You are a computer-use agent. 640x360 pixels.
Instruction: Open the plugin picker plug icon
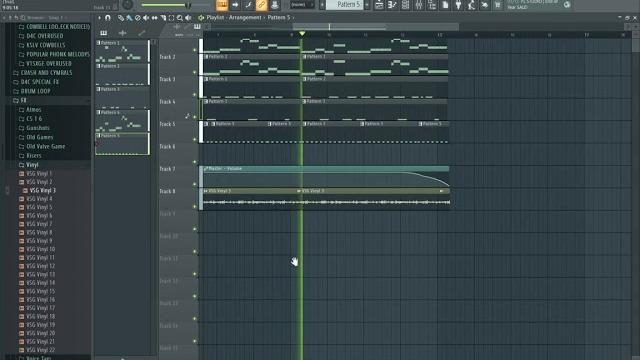point(458,5)
